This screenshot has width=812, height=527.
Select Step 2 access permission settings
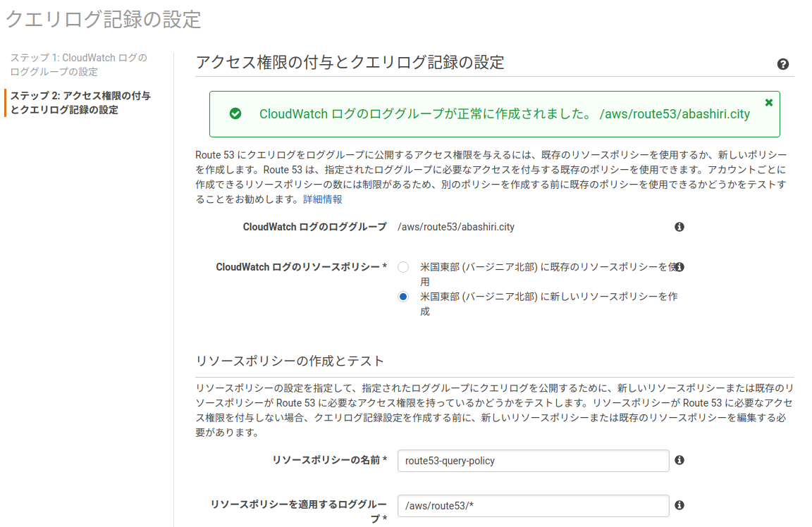pos(81,102)
